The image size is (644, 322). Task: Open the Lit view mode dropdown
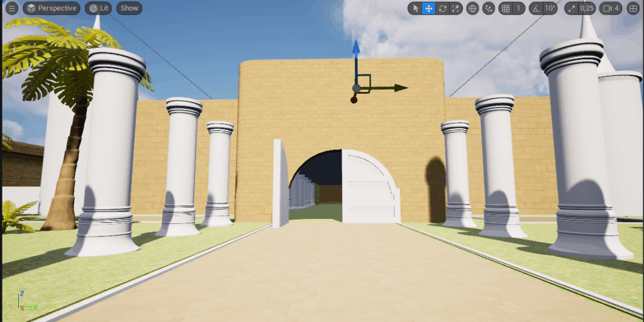click(99, 8)
